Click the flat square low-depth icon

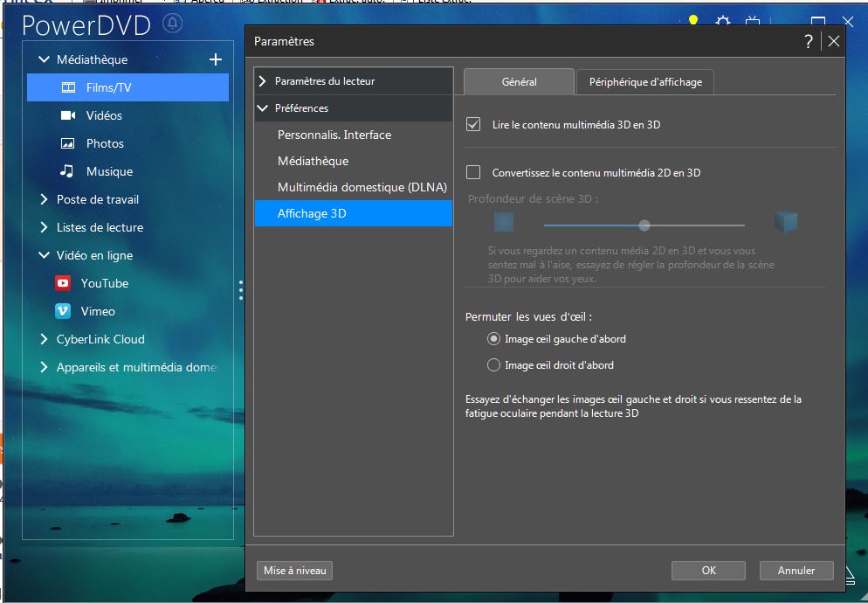(504, 222)
